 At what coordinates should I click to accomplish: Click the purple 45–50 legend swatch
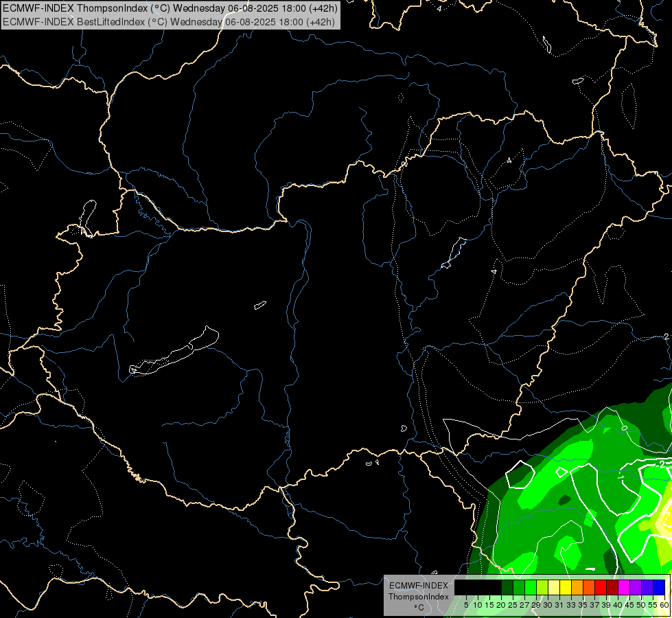[636, 587]
